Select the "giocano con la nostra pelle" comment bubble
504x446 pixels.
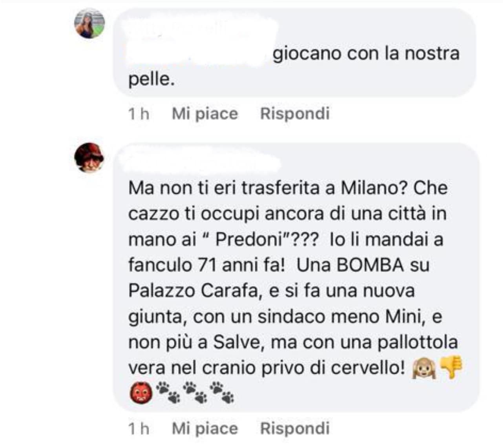coord(294,53)
